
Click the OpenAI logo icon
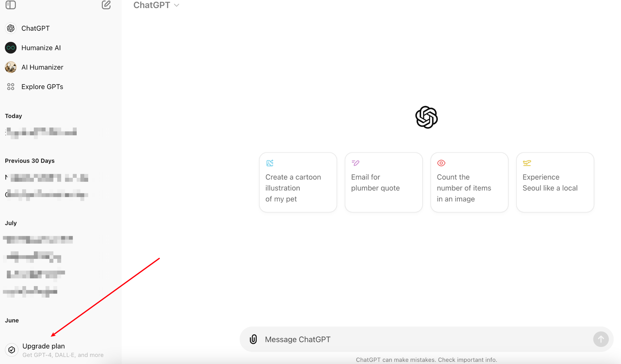[x=426, y=117]
